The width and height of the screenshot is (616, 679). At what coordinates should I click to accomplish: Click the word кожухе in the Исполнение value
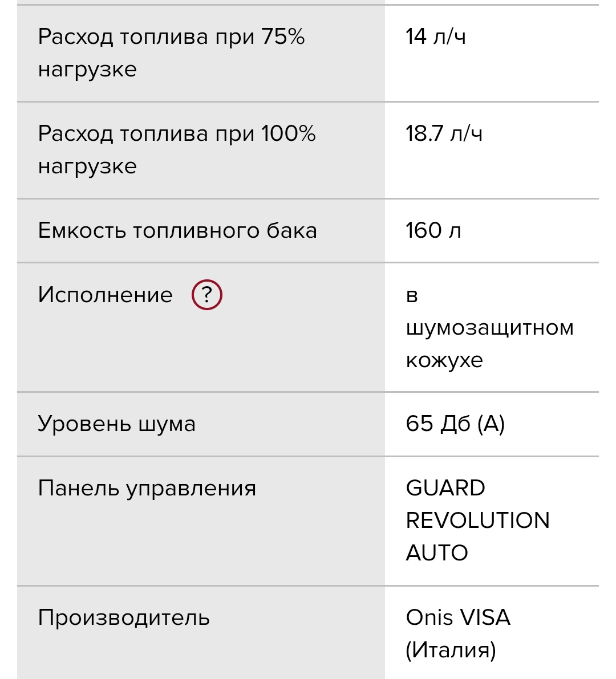(444, 360)
